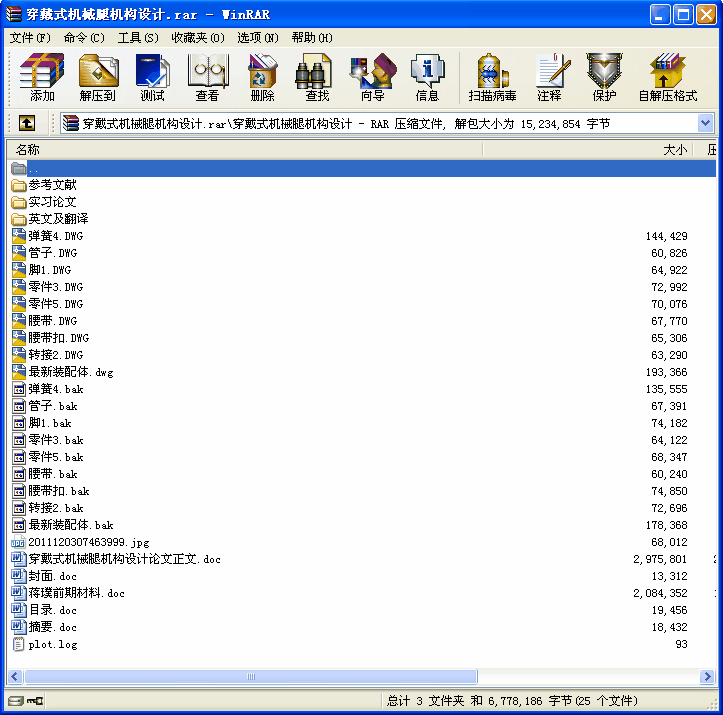The width and height of the screenshot is (723, 715).
Task: Click the scroll right arrow
Action: pyautogui.click(x=707, y=677)
